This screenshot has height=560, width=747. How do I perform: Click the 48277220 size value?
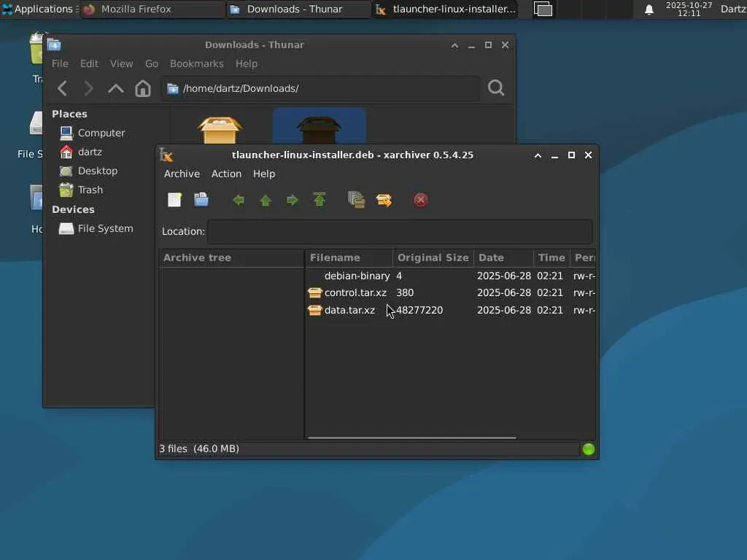pyautogui.click(x=419, y=311)
